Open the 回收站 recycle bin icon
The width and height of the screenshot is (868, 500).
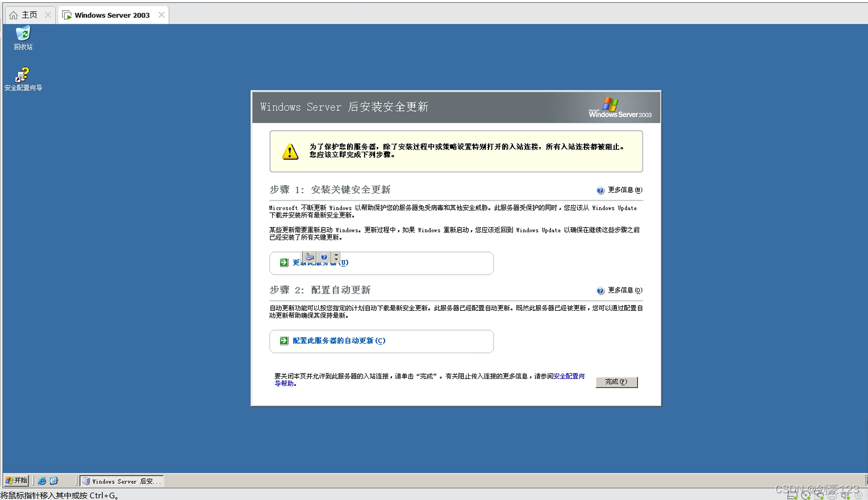[23, 37]
